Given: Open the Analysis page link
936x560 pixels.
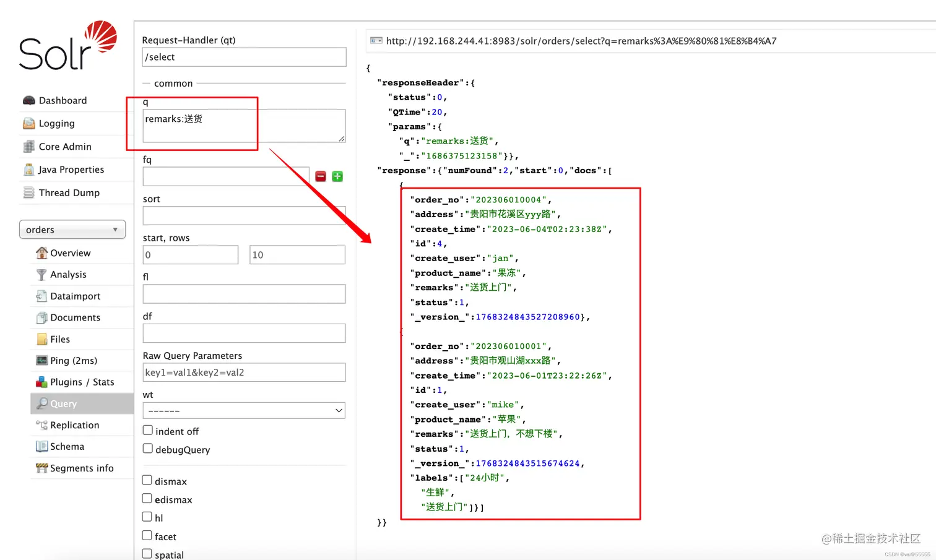Looking at the screenshot, I should tap(69, 275).
